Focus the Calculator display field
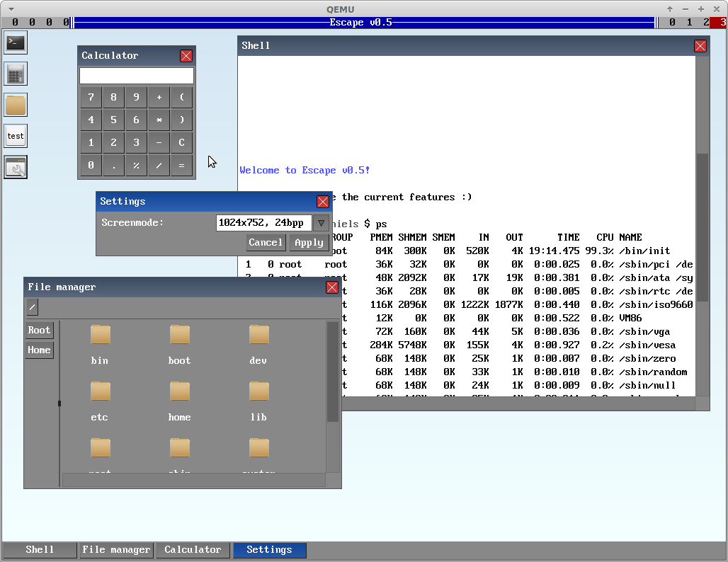Image resolution: width=728 pixels, height=562 pixels. (x=137, y=76)
